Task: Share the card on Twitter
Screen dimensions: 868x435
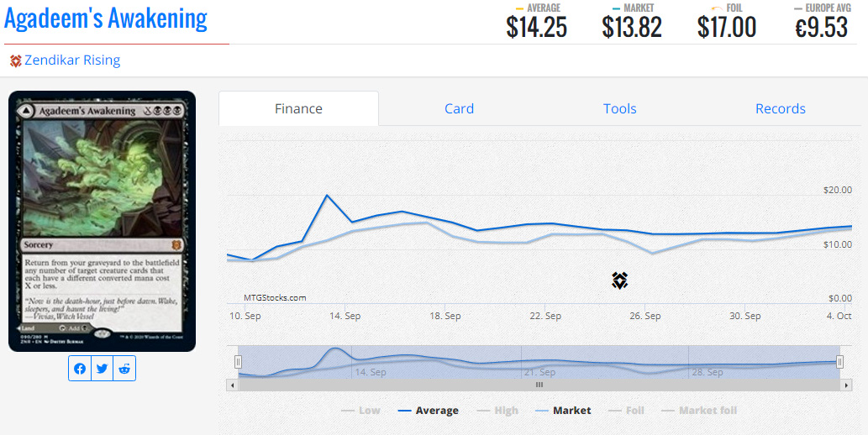Action: pos(102,369)
